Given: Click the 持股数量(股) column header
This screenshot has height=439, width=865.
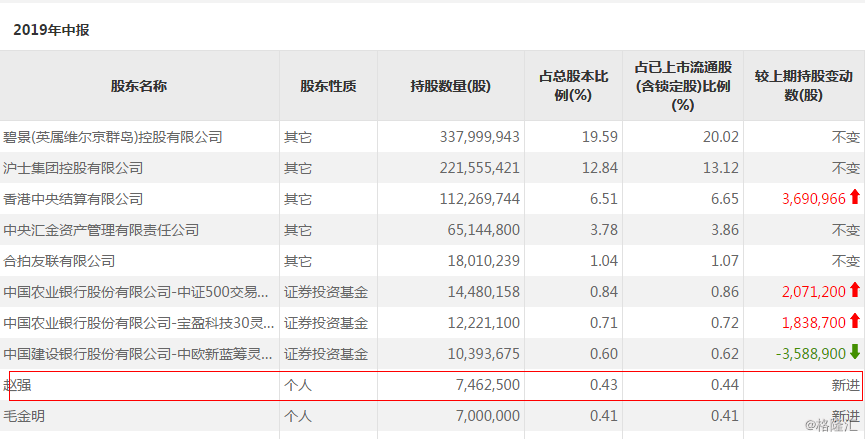Looking at the screenshot, I should click(451, 86).
